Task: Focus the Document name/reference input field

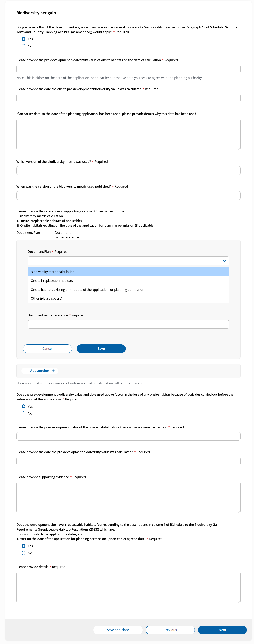Action: pyautogui.click(x=128, y=324)
